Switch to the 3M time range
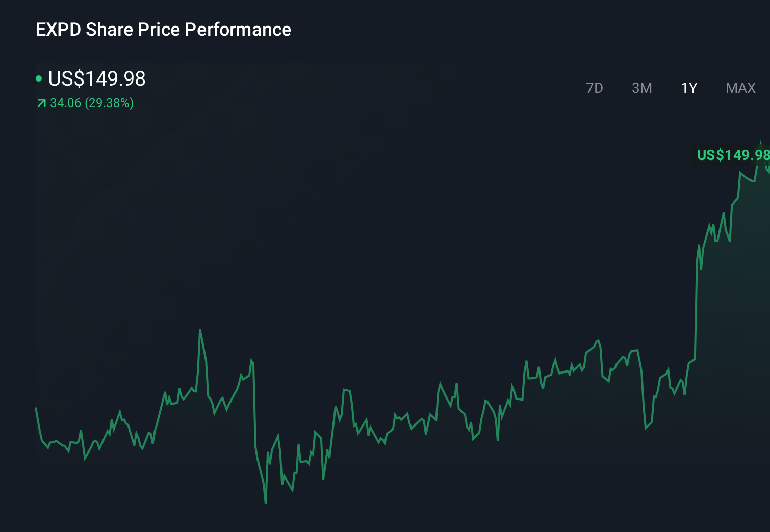The width and height of the screenshot is (770, 532). pos(641,88)
